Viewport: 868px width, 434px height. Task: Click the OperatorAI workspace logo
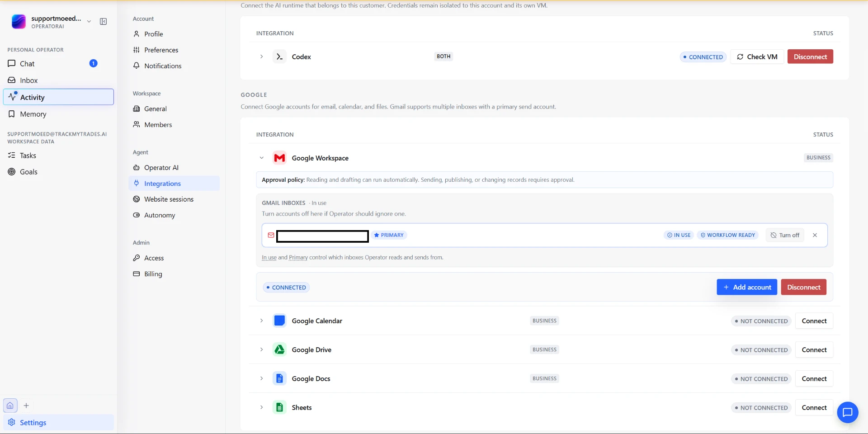tap(19, 22)
